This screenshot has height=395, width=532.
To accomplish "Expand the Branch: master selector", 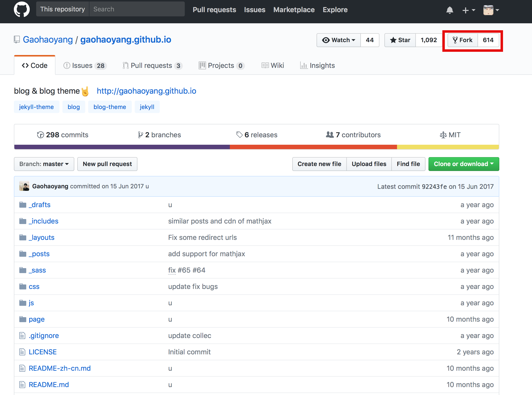I will coord(44,164).
